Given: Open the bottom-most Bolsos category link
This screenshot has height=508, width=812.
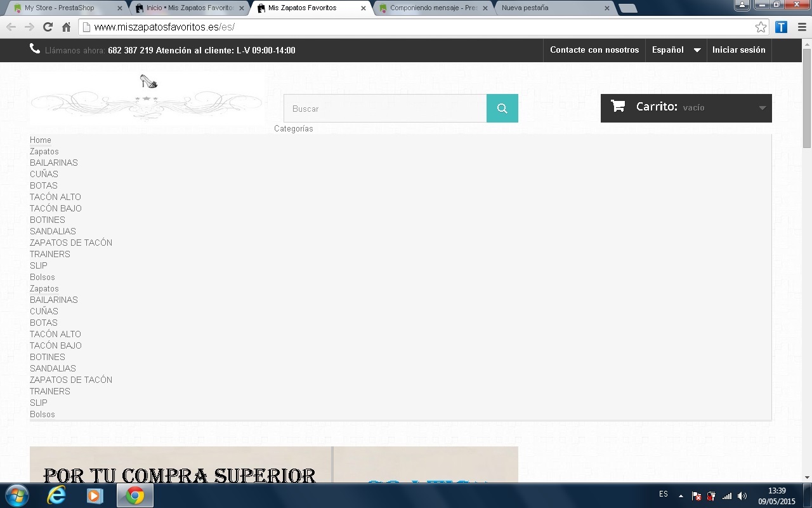Looking at the screenshot, I should point(43,415).
